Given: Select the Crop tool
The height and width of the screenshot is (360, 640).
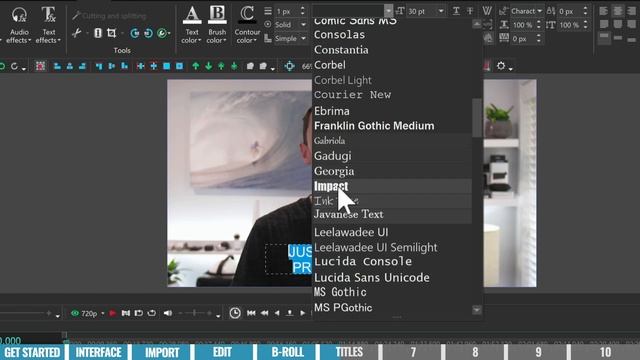Looking at the screenshot, I should 111,33.
